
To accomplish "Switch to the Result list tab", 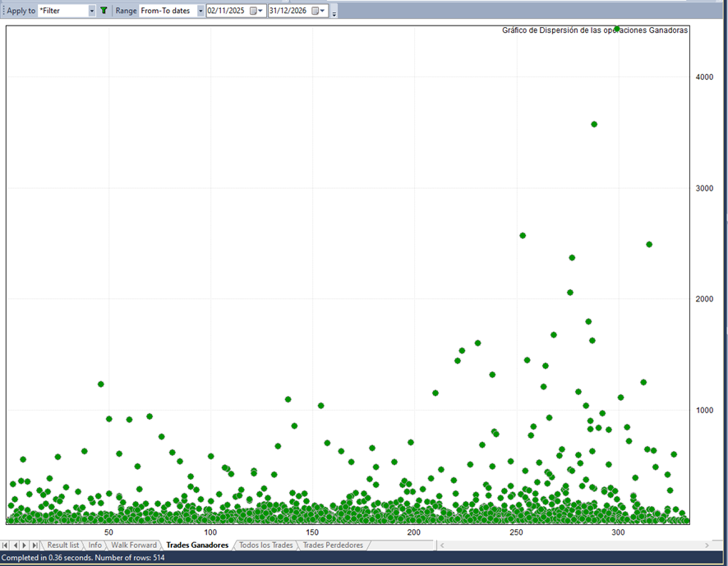I will pyautogui.click(x=62, y=545).
